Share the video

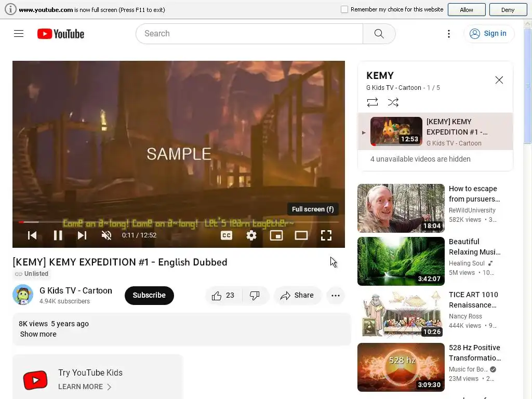297,296
